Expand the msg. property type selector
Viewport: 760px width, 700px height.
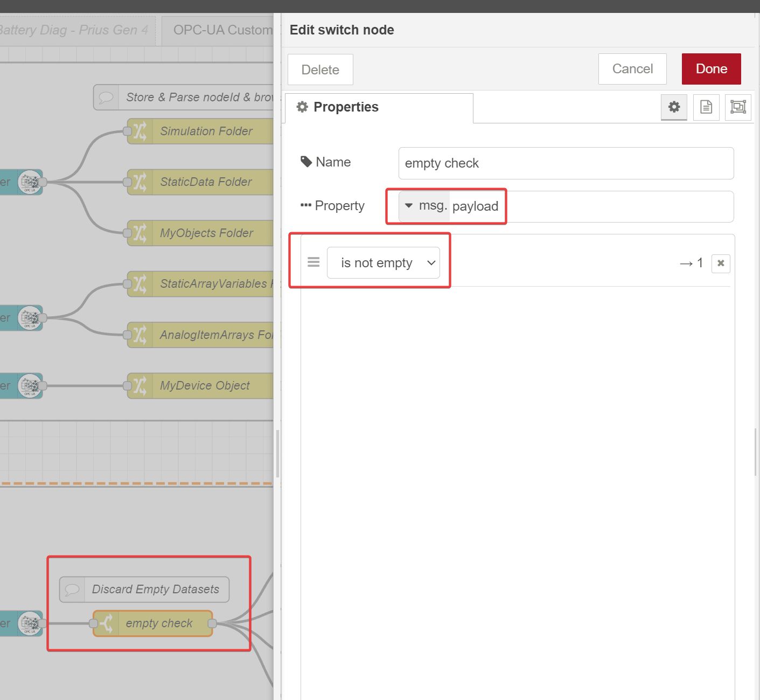point(424,206)
